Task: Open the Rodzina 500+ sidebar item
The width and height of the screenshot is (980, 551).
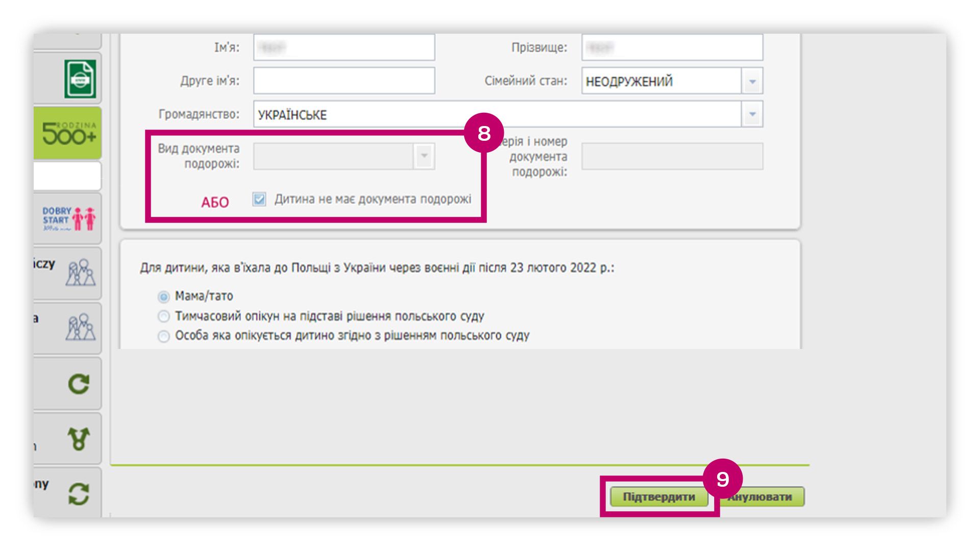Action: 68,134
